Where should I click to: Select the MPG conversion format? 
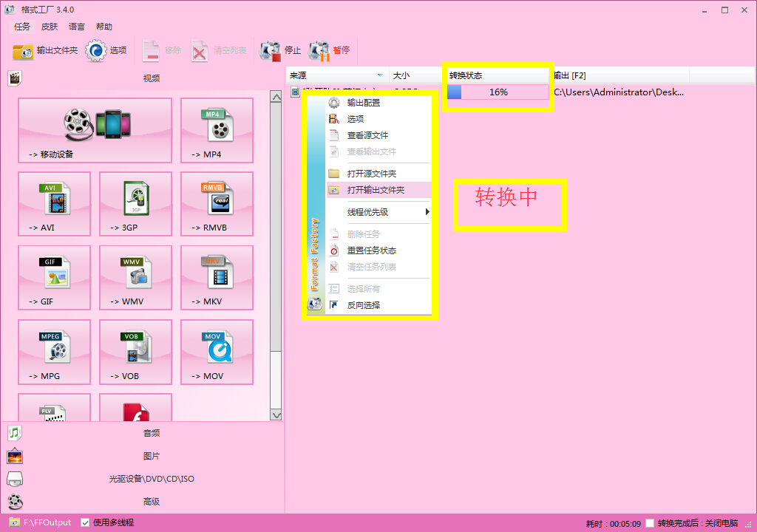[x=54, y=352]
